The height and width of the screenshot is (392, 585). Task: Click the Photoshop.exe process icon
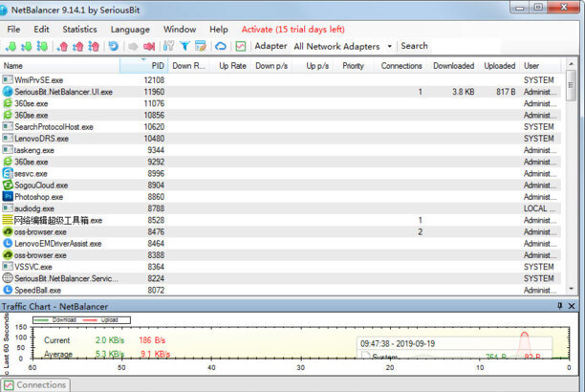click(x=8, y=196)
